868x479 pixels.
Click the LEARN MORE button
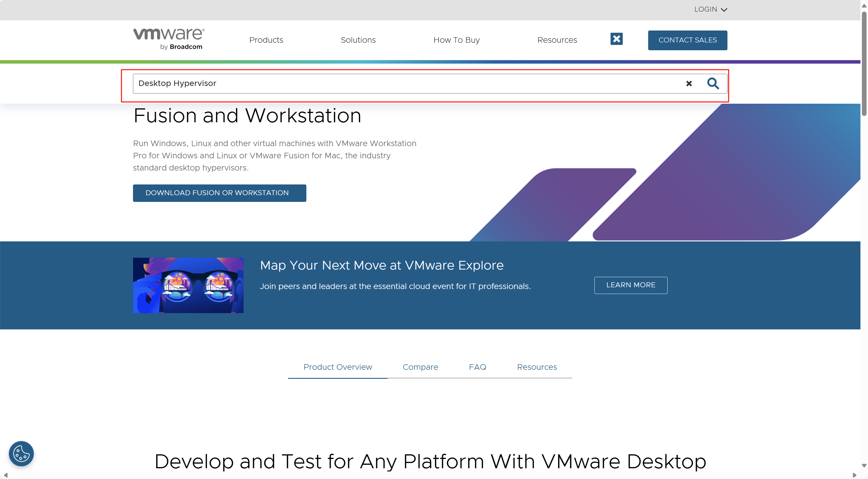point(630,285)
